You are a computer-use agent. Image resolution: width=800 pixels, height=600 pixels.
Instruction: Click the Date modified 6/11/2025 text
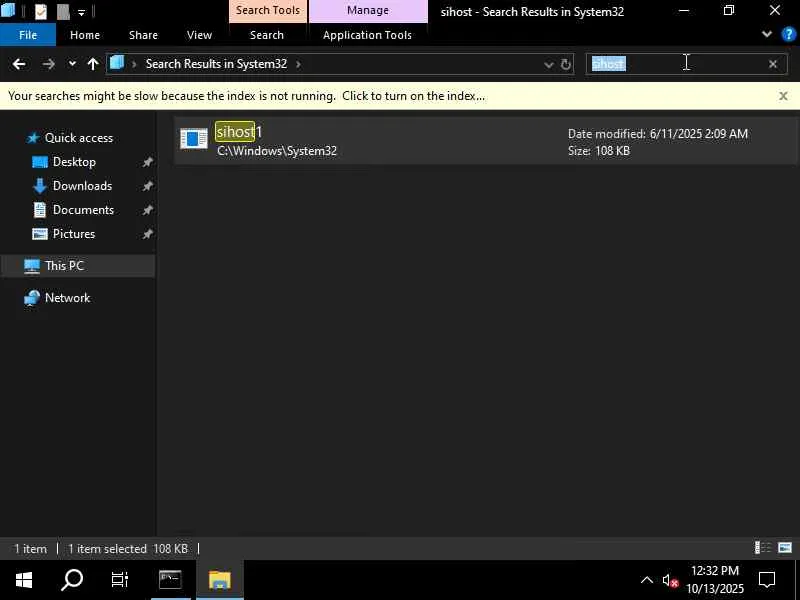coord(658,134)
